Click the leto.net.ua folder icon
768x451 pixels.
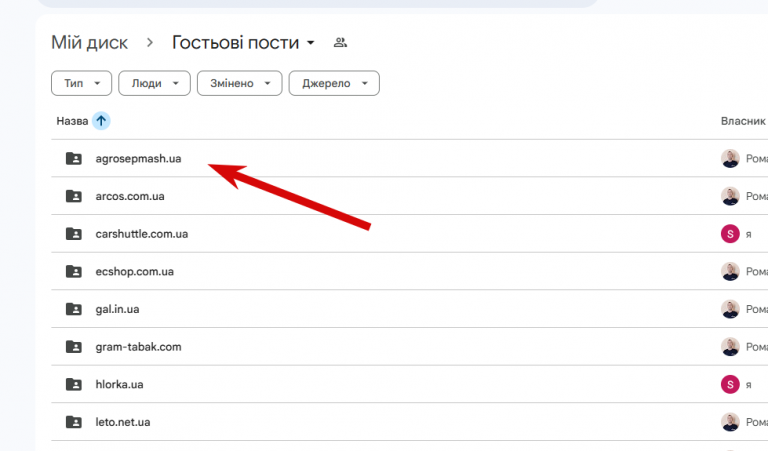(x=74, y=422)
